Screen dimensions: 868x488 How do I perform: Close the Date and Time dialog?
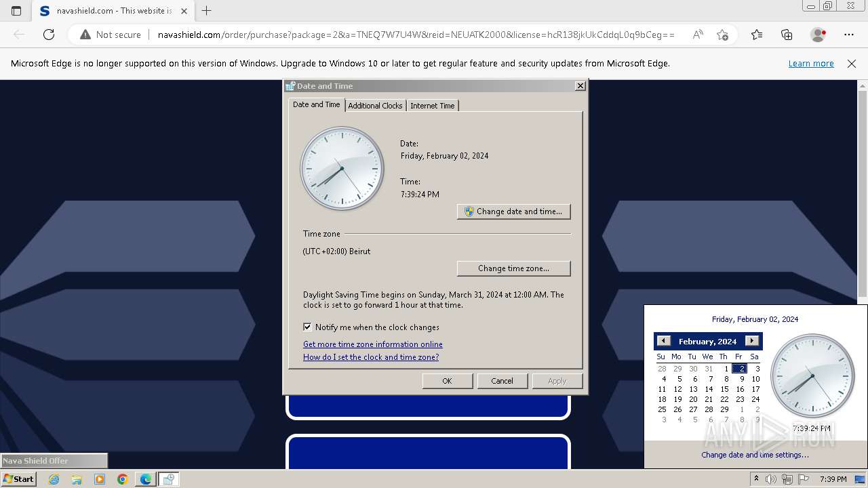pyautogui.click(x=580, y=86)
